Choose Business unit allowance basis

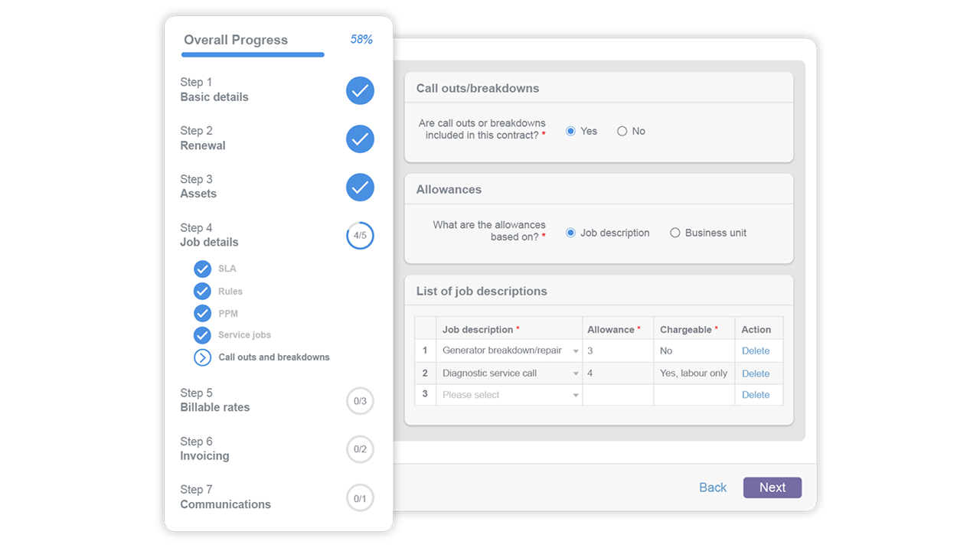675,233
